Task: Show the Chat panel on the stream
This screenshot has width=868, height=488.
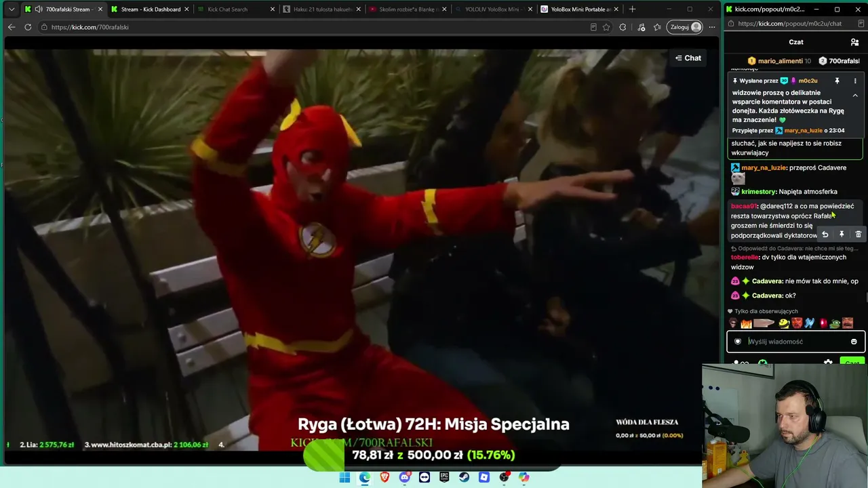Action: (688, 58)
